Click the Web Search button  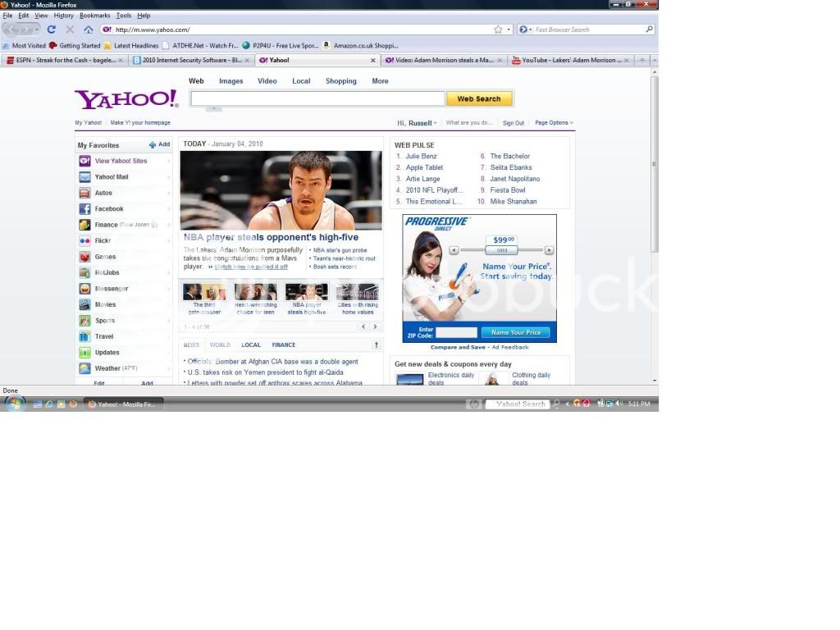pos(479,98)
